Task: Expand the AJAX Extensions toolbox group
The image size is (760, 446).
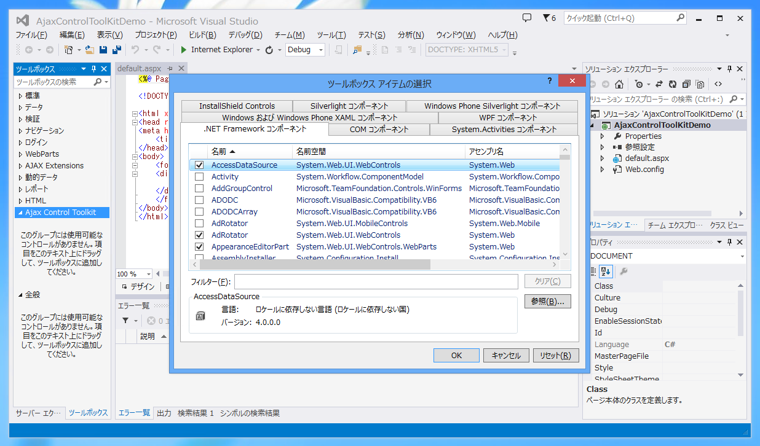Action: [x=20, y=166]
